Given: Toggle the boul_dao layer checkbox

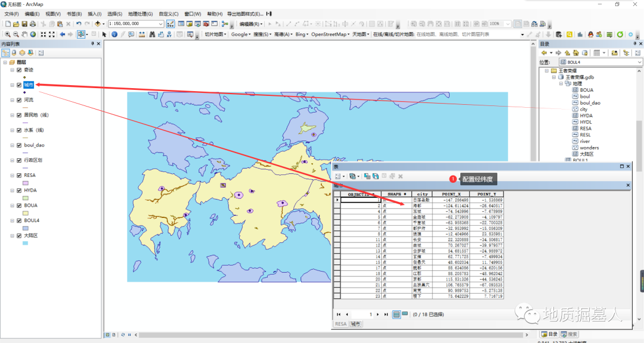Looking at the screenshot, I should [19, 145].
